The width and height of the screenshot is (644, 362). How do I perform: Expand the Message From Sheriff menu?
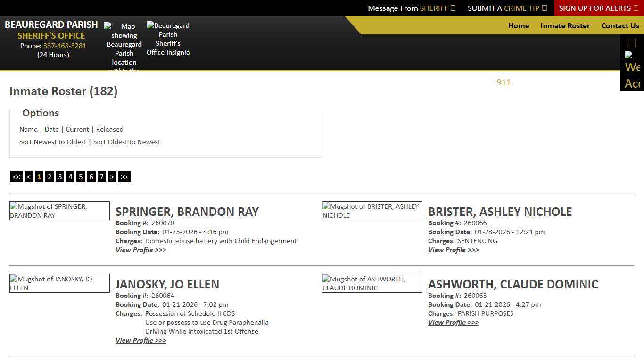pos(411,8)
